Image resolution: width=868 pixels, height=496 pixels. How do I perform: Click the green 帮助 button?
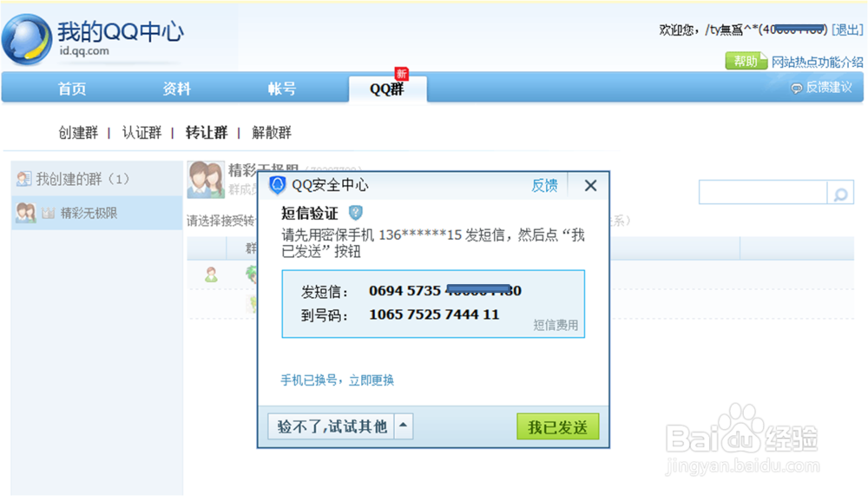[x=746, y=61]
